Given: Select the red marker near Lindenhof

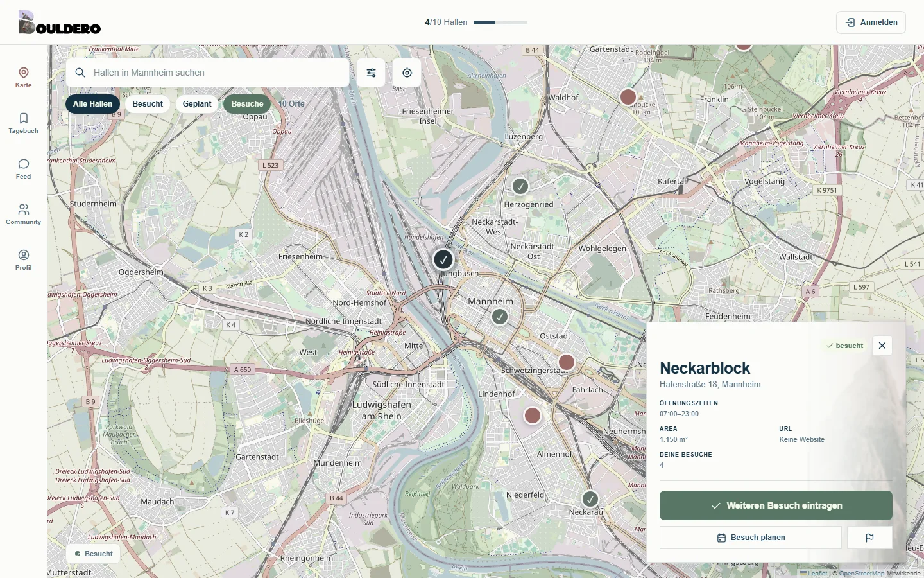Looking at the screenshot, I should [x=533, y=416].
